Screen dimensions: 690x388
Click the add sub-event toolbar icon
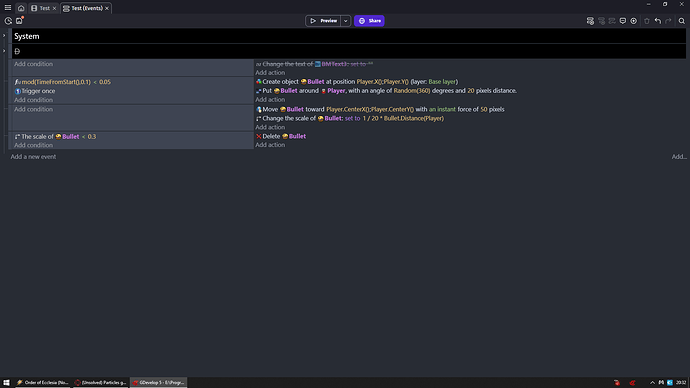[602, 21]
